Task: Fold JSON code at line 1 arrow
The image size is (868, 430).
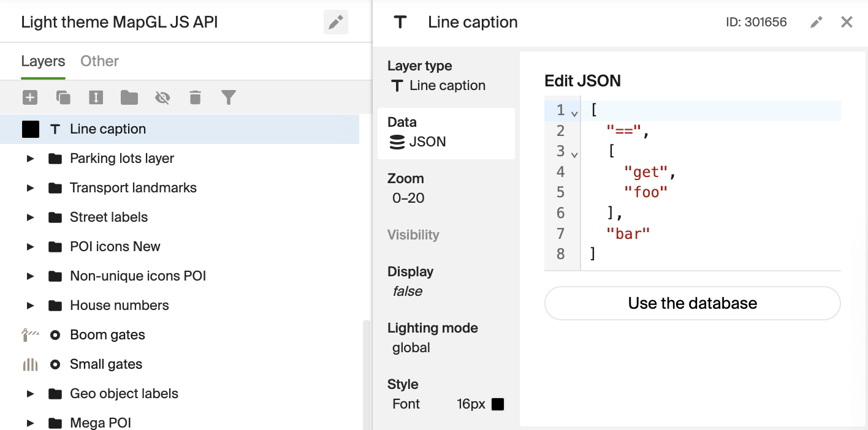Action: pos(574,113)
